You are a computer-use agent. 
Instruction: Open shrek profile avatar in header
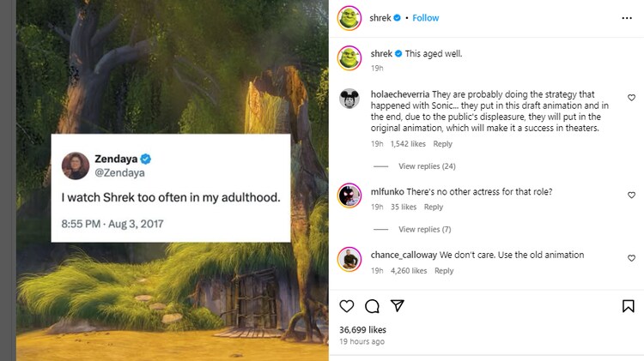pyautogui.click(x=349, y=18)
